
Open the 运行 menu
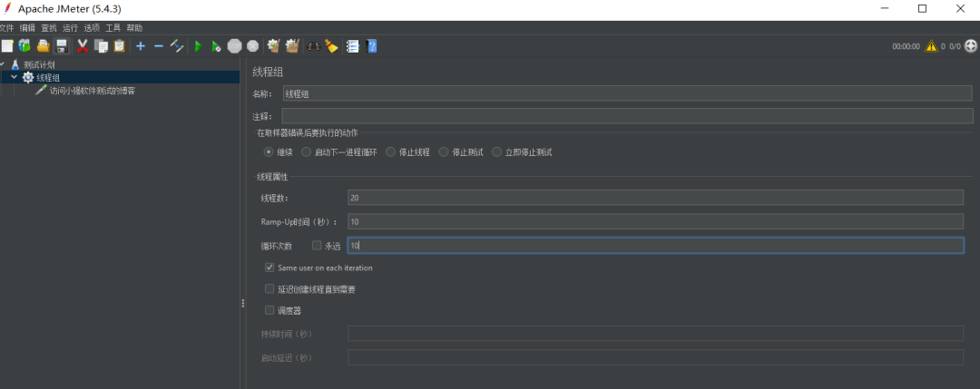click(x=70, y=27)
